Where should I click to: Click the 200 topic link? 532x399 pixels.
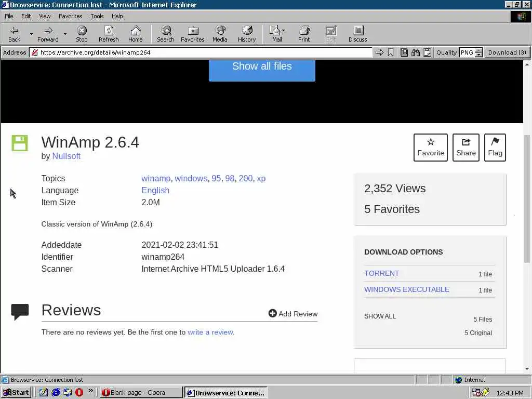246,179
